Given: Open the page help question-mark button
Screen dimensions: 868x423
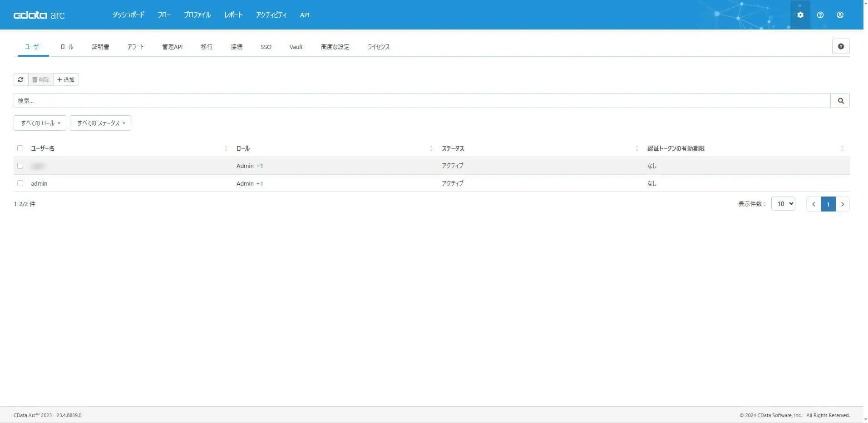Looking at the screenshot, I should 841,46.
